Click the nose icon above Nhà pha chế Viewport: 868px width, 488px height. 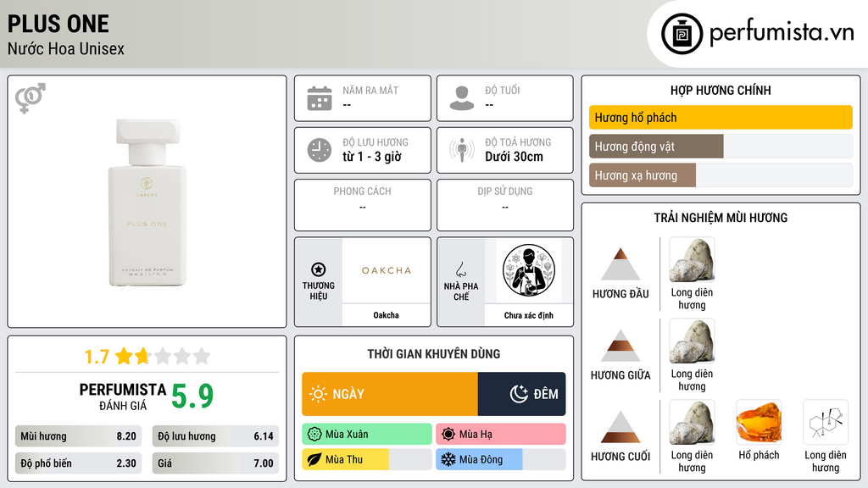click(x=460, y=269)
